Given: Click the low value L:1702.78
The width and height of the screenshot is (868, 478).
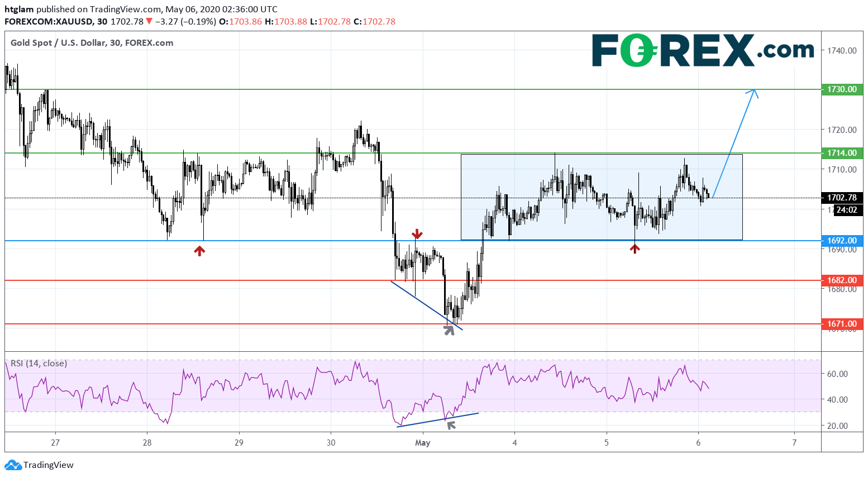Looking at the screenshot, I should point(330,21).
